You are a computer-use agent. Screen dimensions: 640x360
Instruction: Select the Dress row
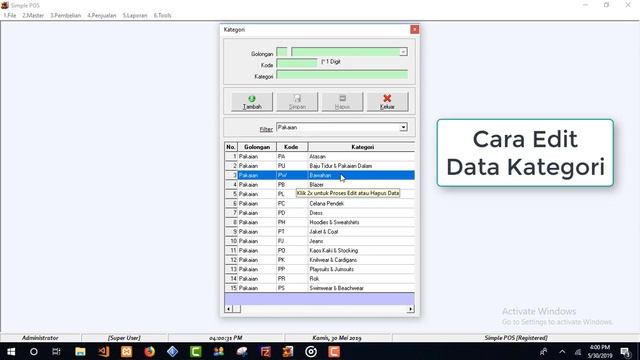point(320,213)
